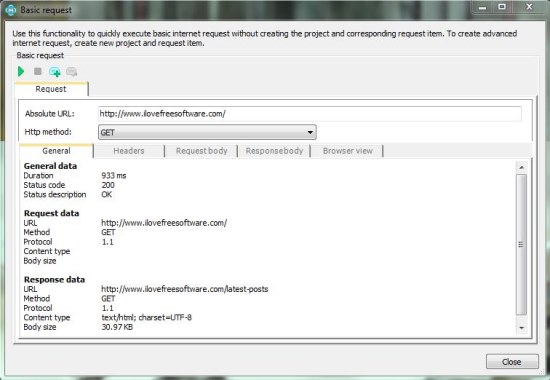Image resolution: width=550 pixels, height=380 pixels.
Task: Click the grayed-out request toolbar icon
Action: pos(72,72)
